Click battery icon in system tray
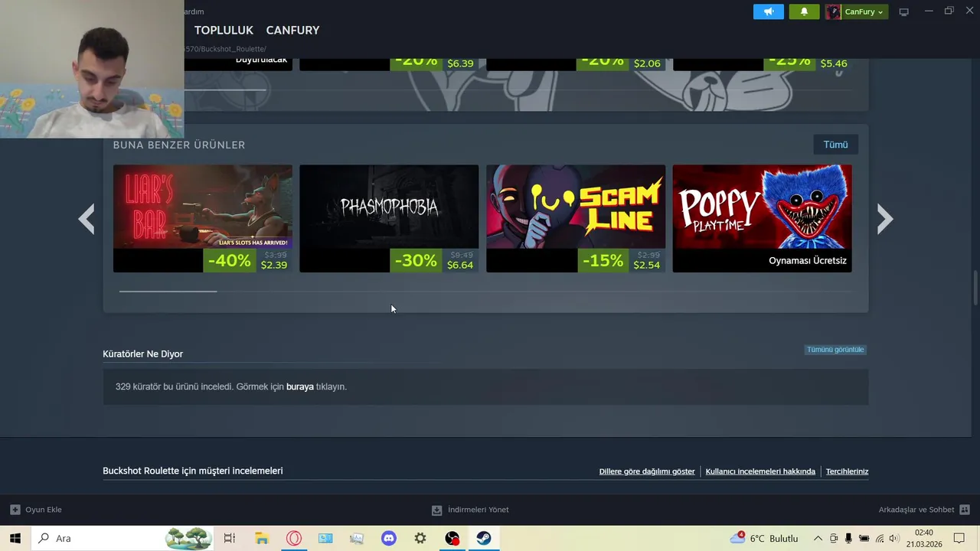Viewport: 980px width, 551px height. pos(864,538)
